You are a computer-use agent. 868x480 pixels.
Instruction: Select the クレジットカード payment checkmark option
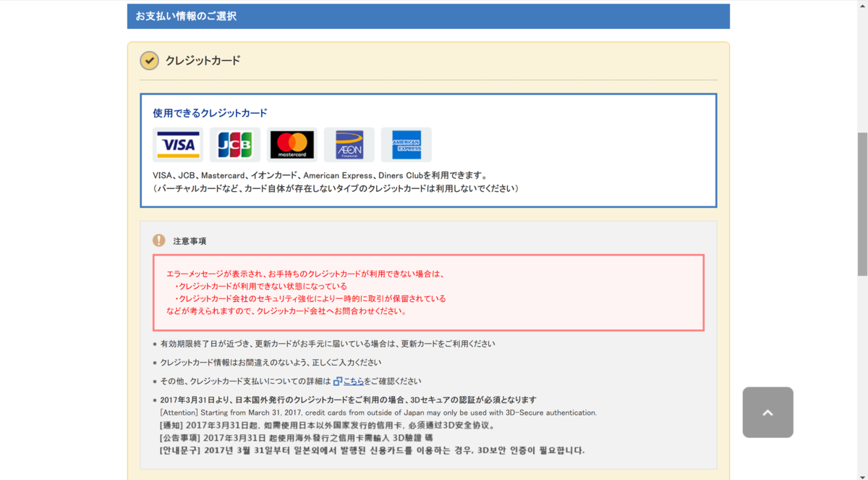coord(149,60)
